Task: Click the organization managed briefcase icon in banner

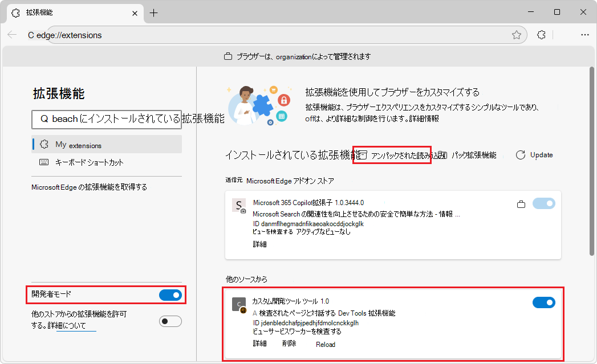Action: click(x=228, y=56)
